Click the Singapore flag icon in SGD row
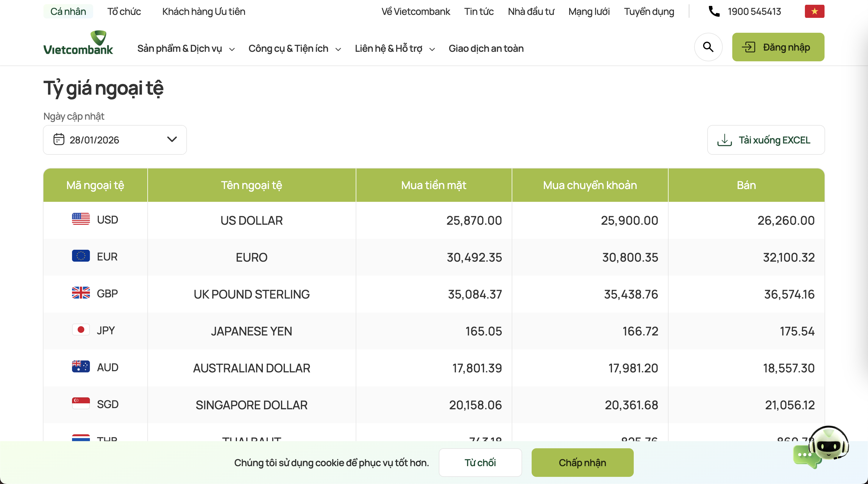This screenshot has height=484, width=868. tap(81, 403)
